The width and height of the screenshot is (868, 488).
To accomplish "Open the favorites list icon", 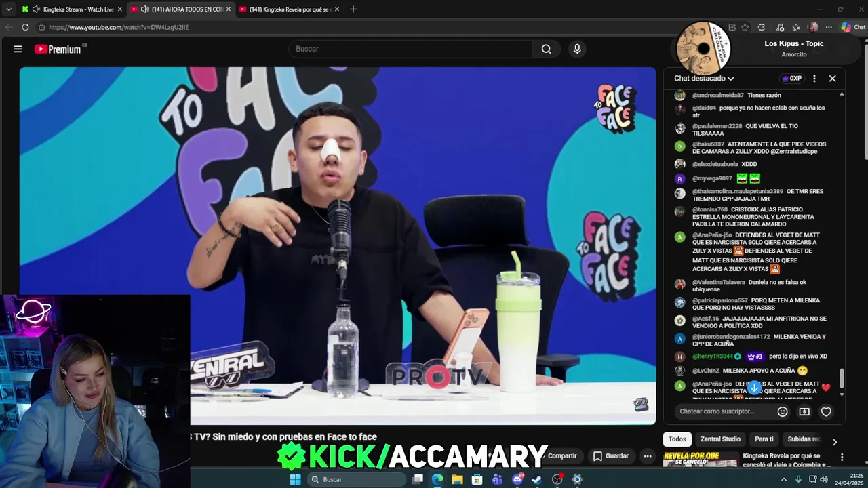I will pos(796,27).
